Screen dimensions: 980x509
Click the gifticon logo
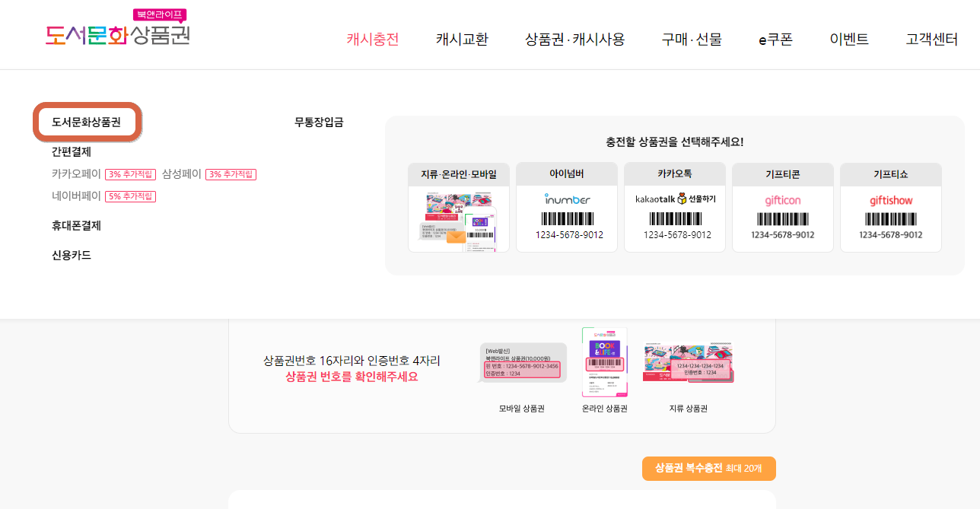coord(783,201)
